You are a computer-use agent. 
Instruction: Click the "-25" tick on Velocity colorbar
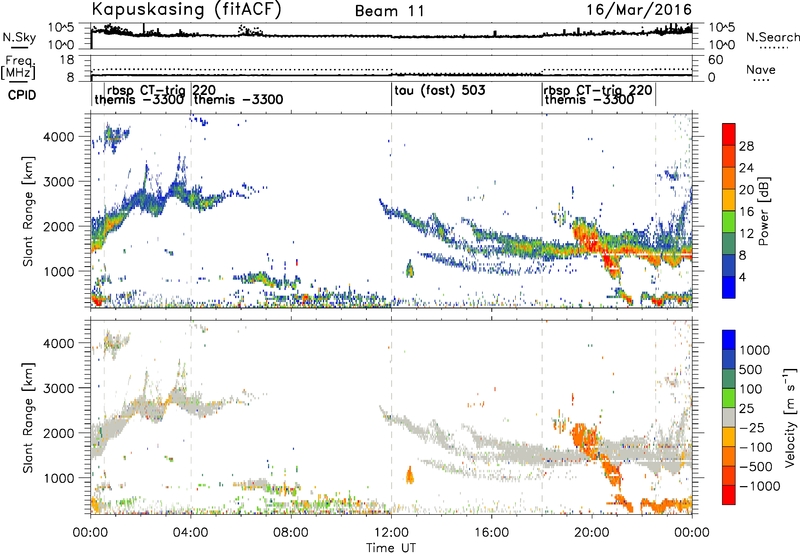tap(752, 427)
